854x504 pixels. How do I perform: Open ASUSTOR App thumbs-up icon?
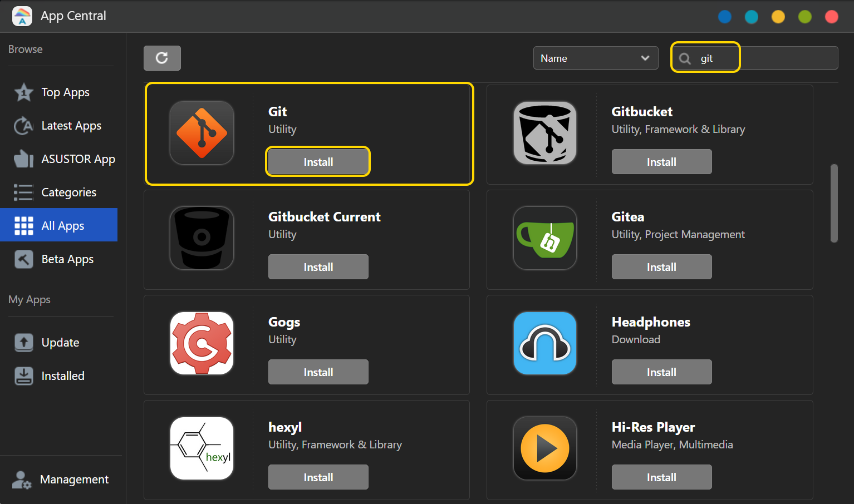point(23,159)
